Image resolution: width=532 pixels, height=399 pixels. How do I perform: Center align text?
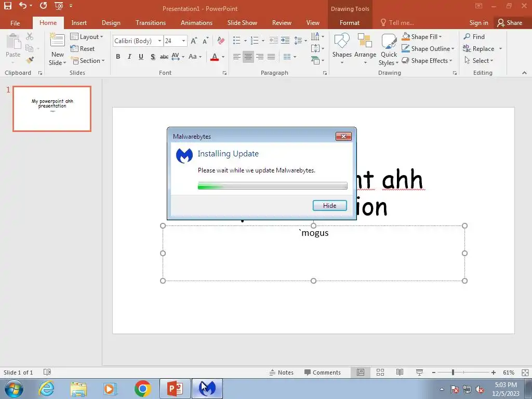pos(248,57)
